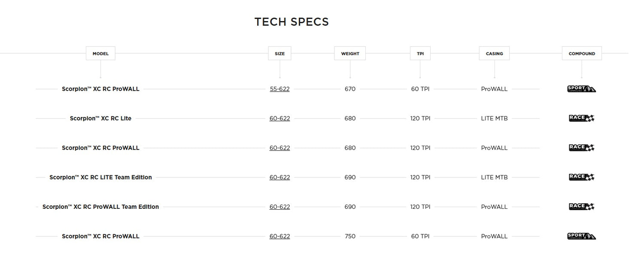
Task: Select the SIZE column header
Action: tap(279, 53)
